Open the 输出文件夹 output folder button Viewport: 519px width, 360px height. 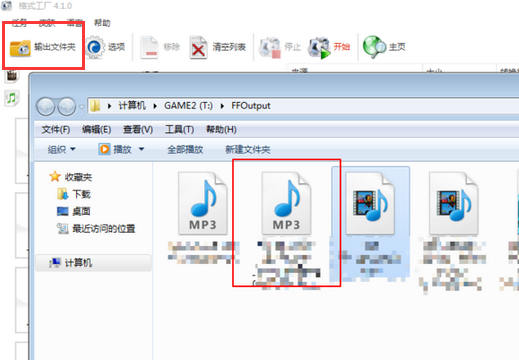pyautogui.click(x=43, y=47)
